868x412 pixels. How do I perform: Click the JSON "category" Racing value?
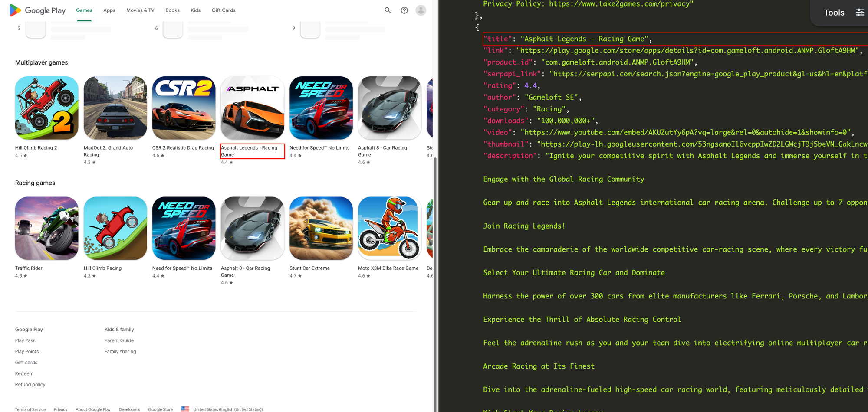pos(549,109)
